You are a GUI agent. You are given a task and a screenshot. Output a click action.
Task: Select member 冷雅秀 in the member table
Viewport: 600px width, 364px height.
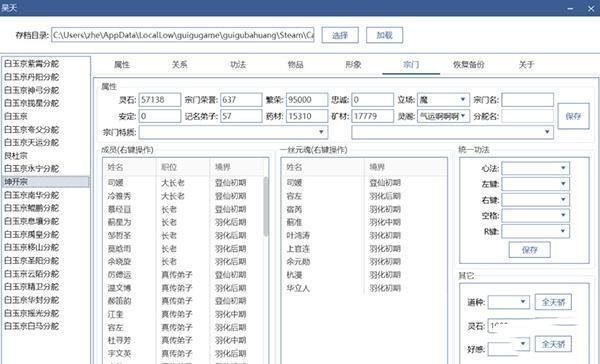183,196
